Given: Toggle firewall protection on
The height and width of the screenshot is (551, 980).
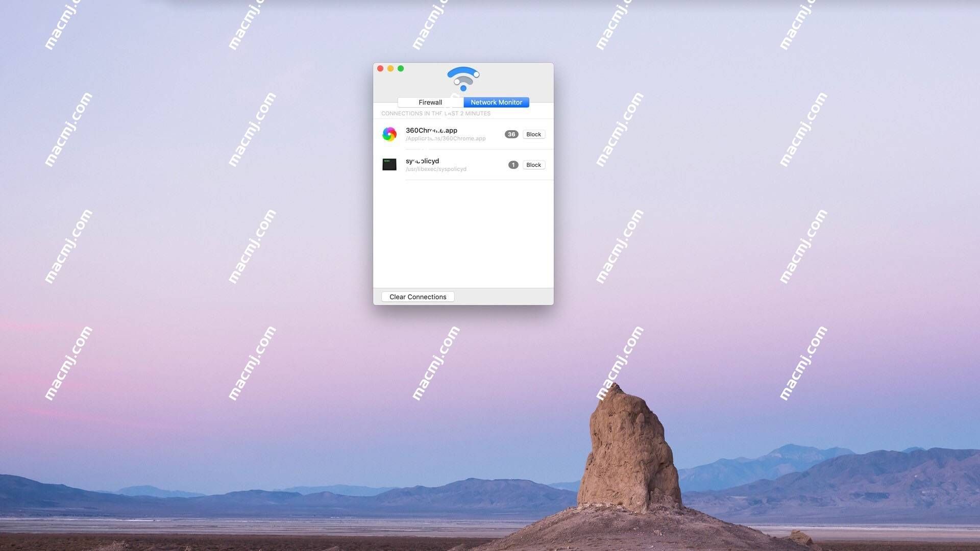Looking at the screenshot, I should [x=430, y=102].
